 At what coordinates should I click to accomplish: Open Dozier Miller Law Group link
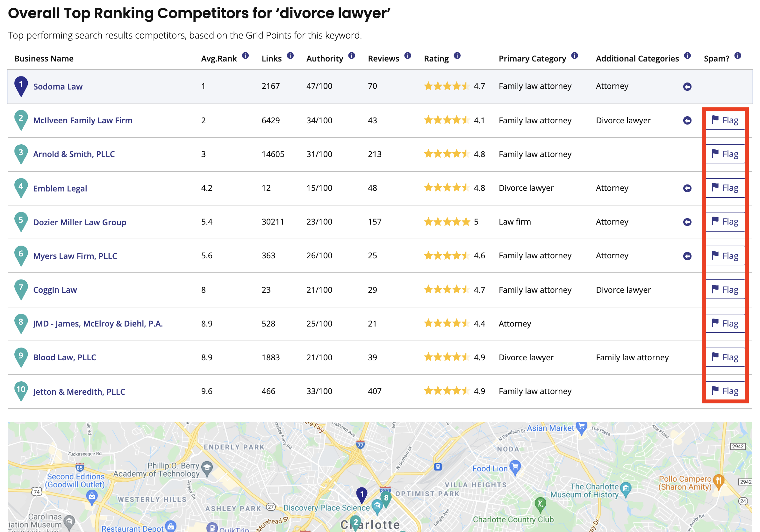80,222
